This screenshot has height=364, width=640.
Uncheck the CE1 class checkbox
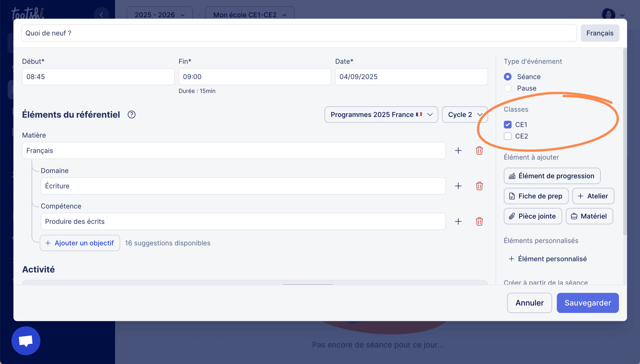508,125
